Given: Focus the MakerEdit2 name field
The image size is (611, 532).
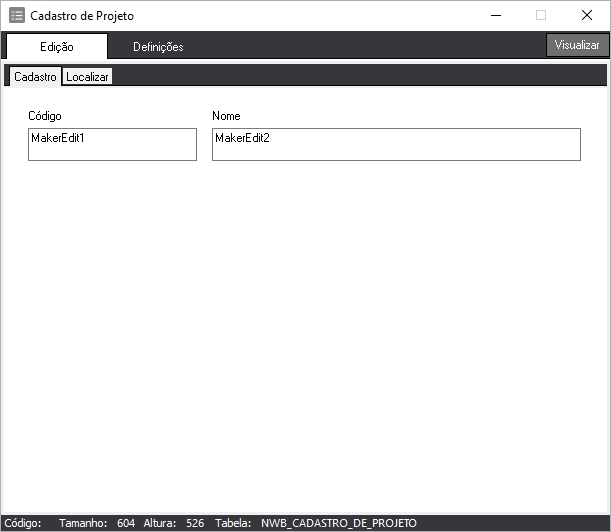Looking at the screenshot, I should tap(396, 144).
